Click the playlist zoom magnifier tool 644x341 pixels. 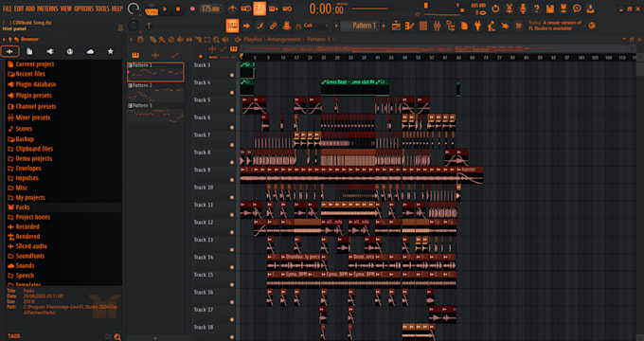pyautogui.click(x=216, y=40)
